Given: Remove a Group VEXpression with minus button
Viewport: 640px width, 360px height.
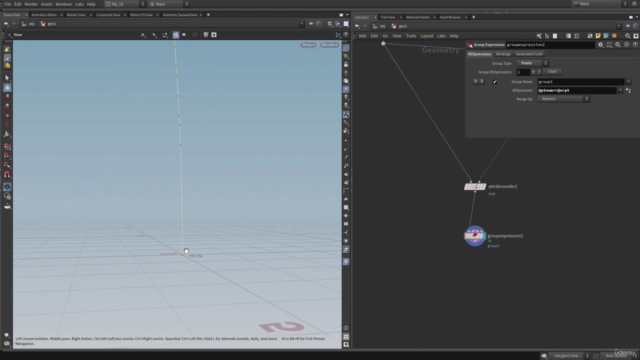Looking at the screenshot, I should 539,72.
